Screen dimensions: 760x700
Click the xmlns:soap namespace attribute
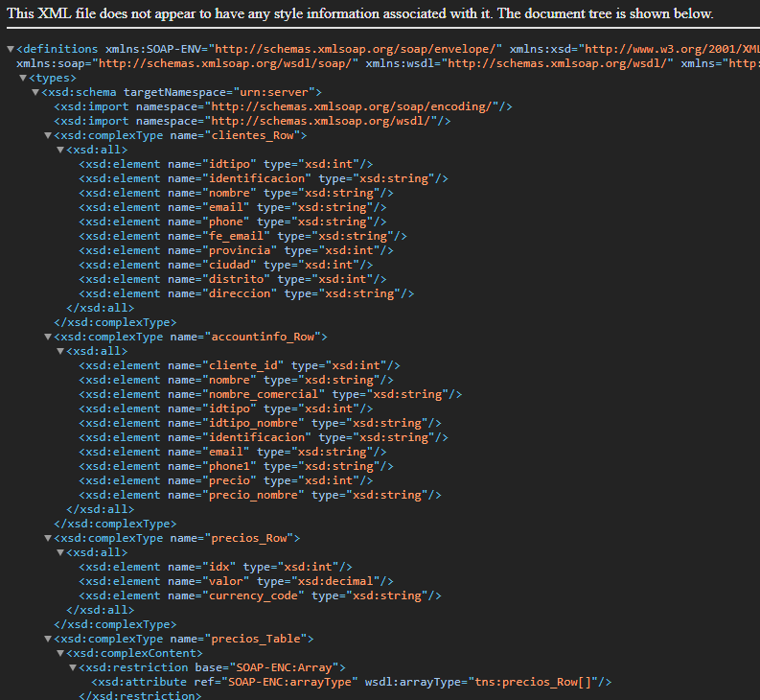coord(187,63)
